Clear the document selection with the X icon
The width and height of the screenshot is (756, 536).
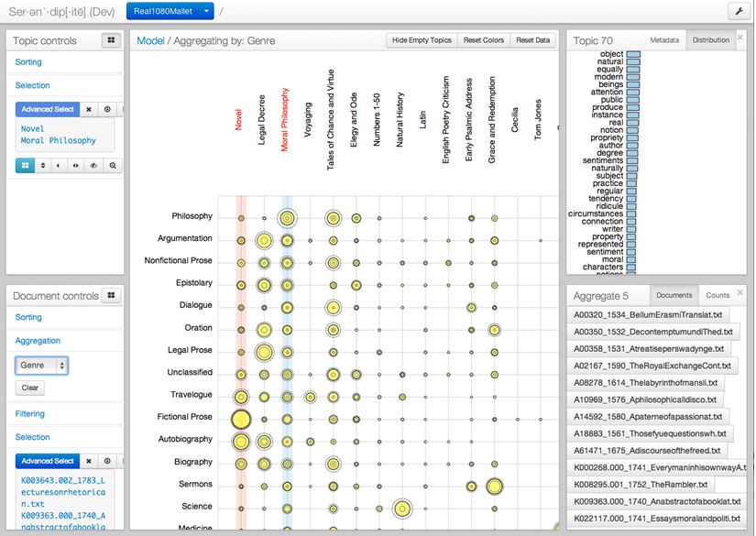(x=89, y=461)
